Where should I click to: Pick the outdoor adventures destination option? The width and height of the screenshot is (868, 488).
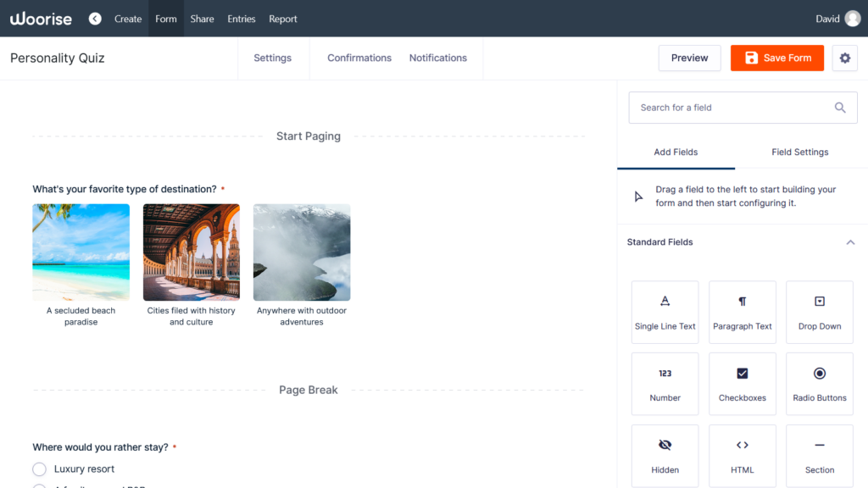(302, 252)
